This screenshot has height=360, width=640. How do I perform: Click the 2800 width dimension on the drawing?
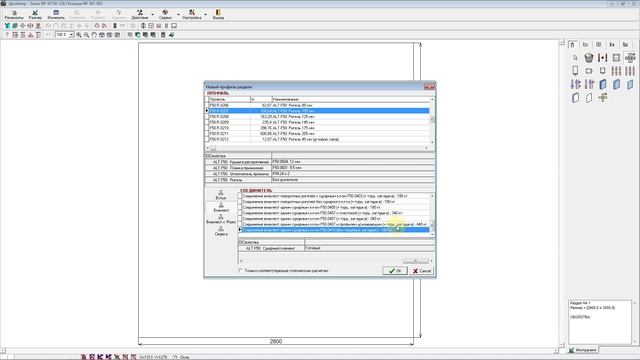point(276,341)
